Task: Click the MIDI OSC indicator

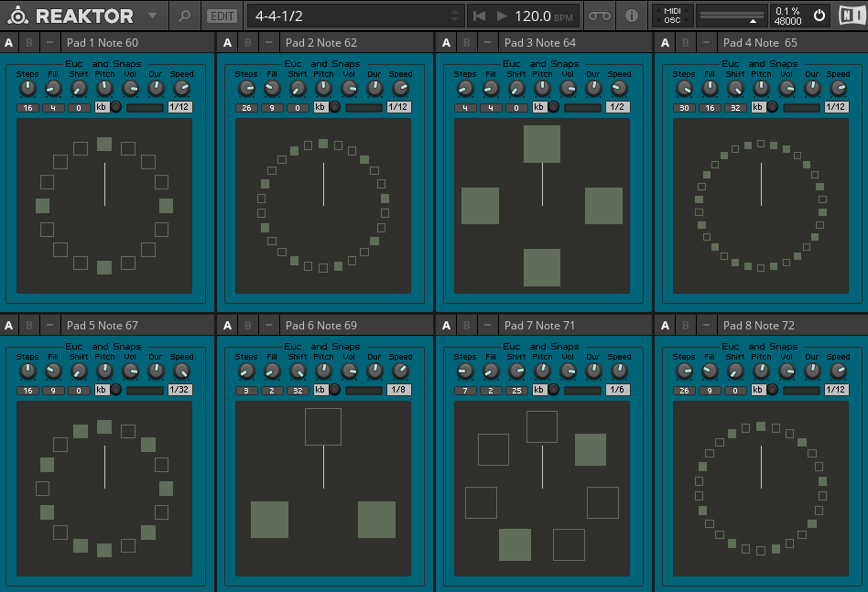Action: click(x=672, y=16)
